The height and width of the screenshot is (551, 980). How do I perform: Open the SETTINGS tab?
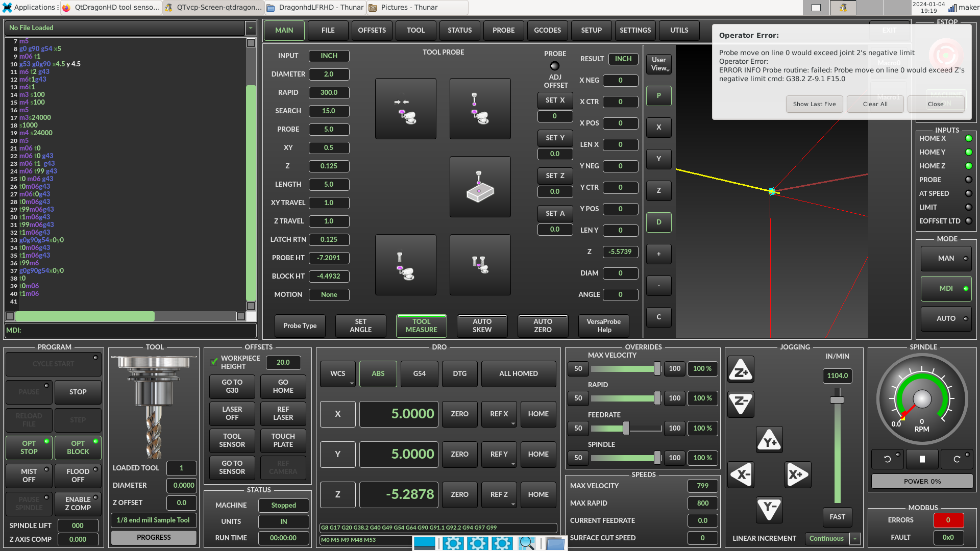coord(635,31)
